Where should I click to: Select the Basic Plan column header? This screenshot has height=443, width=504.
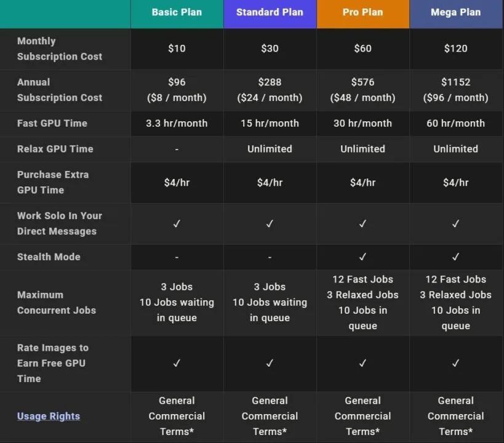tap(177, 12)
